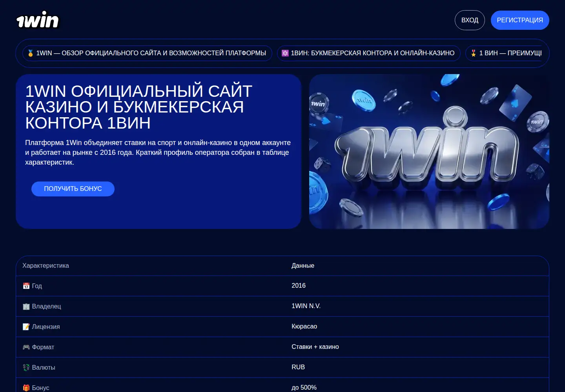Click the value Ставки + казино
This screenshot has width=565, height=392.
point(315,347)
